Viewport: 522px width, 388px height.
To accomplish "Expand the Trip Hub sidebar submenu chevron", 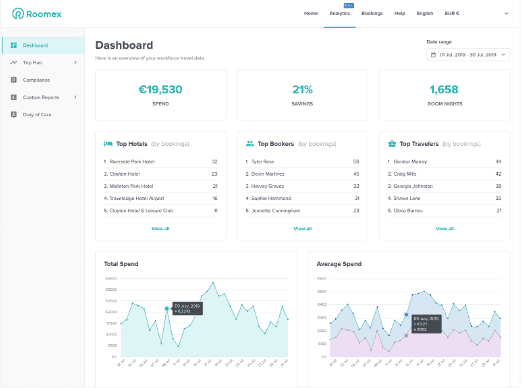I will pos(76,62).
